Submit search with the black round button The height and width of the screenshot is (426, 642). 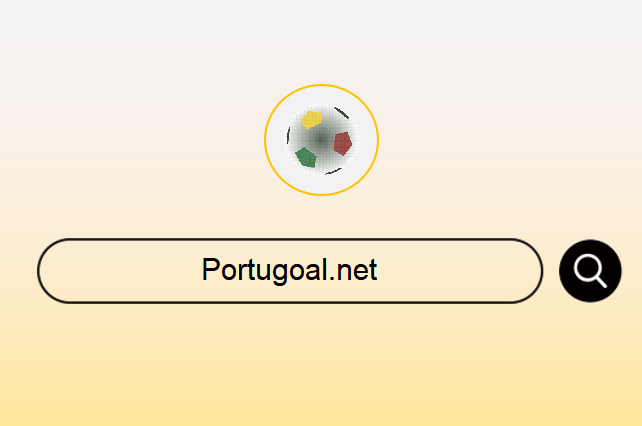tap(590, 271)
